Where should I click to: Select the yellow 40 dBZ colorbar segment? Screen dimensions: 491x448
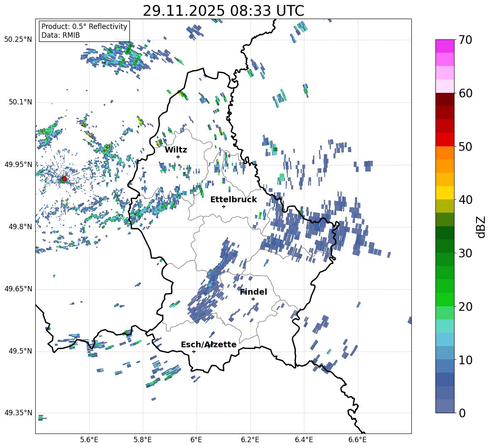(x=445, y=193)
